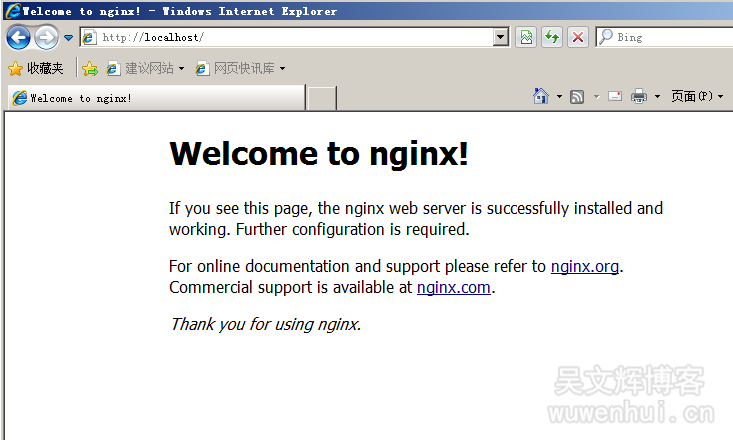Click the add to favorites bar icon

click(90, 68)
